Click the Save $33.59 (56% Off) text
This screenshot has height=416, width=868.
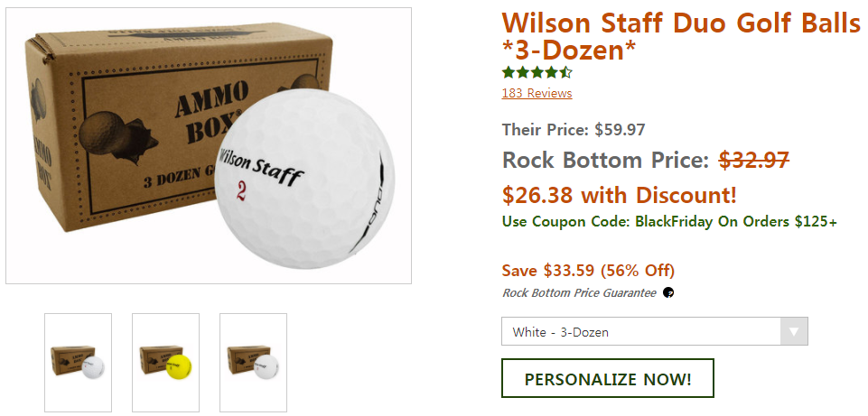tap(588, 271)
